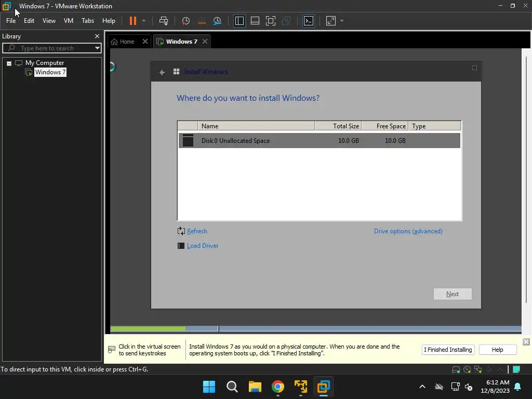This screenshot has height=399, width=532.
Task: Click the Unity mode toolbar icon
Action: coord(286,21)
